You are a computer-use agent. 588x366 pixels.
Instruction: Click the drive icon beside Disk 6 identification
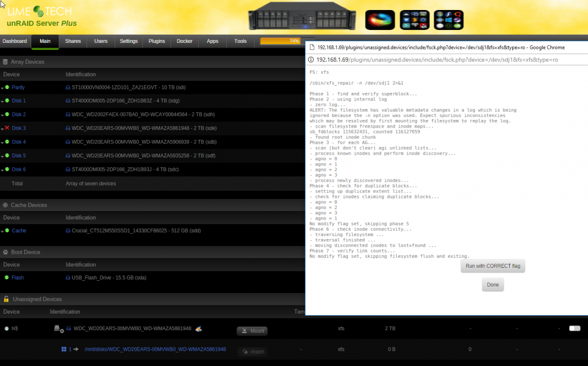tap(68, 169)
